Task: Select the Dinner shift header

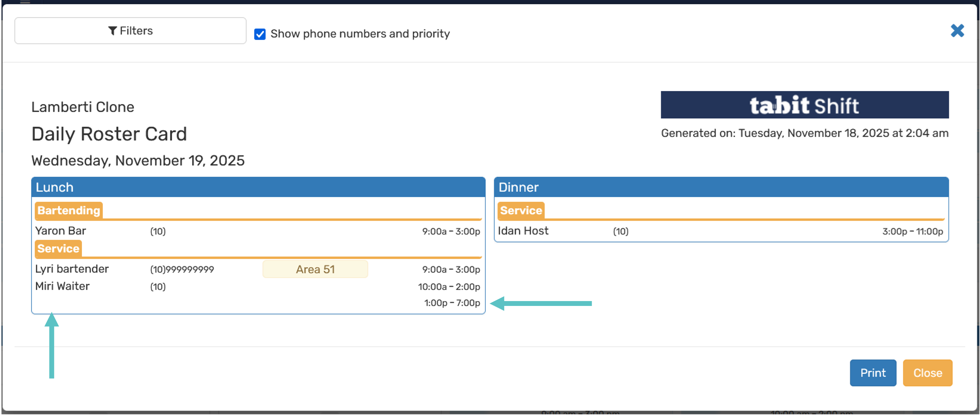Action: click(721, 187)
